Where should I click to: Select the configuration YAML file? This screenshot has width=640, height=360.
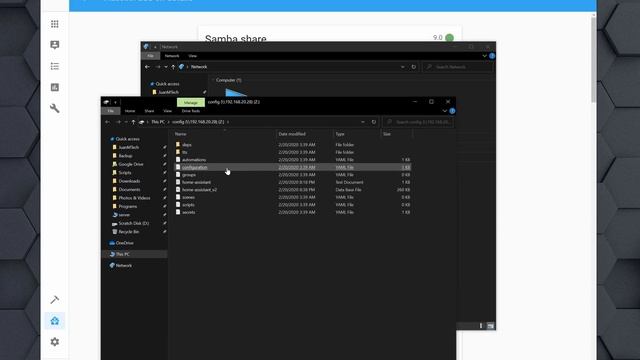point(292,167)
